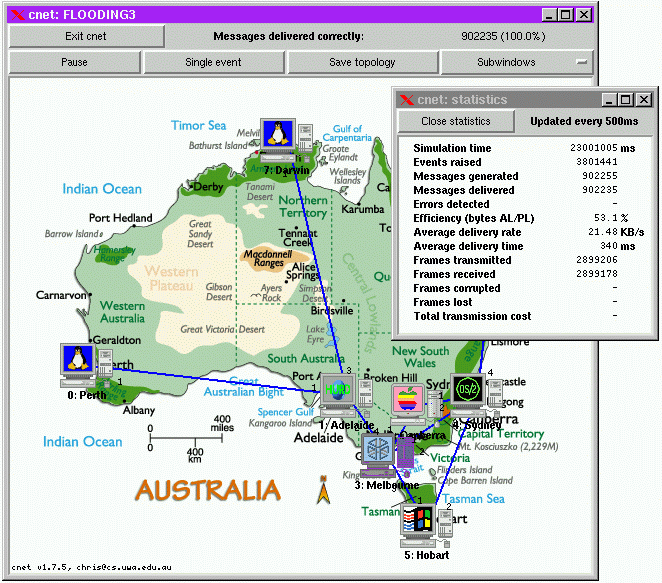
Task: Step the simulation with Single event
Action: pyautogui.click(x=213, y=62)
